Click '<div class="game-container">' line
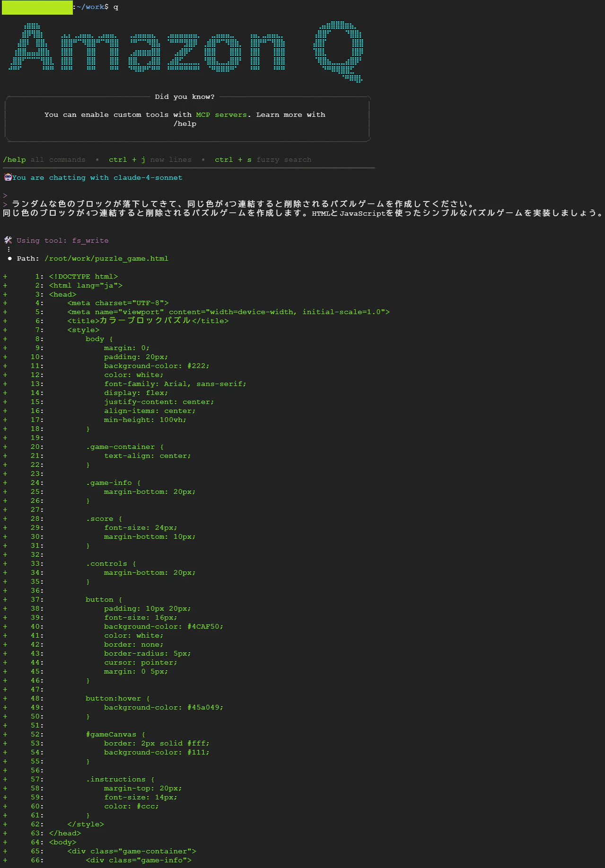The image size is (605, 868). [x=132, y=851]
